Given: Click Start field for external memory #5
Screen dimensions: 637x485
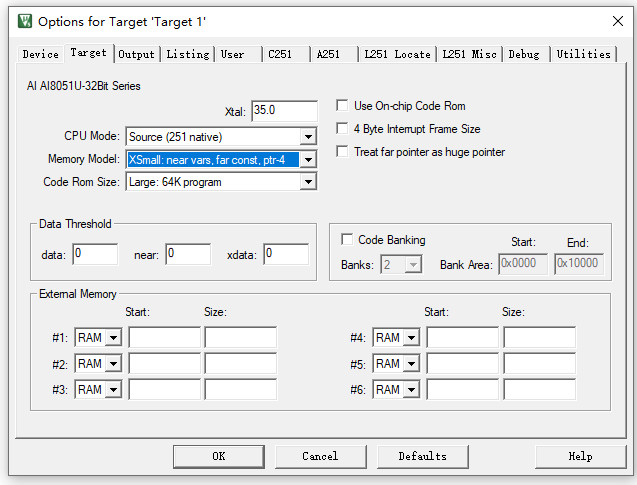Looking at the screenshot, I should (x=463, y=363).
